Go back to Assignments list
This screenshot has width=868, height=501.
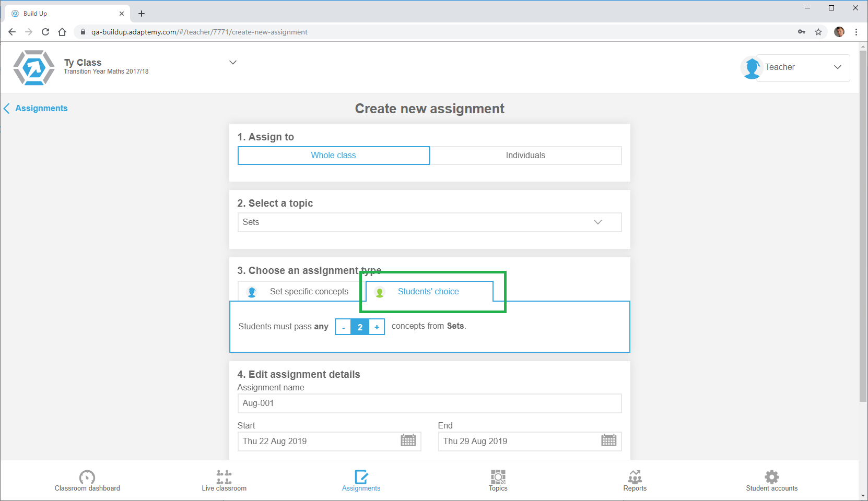(37, 109)
